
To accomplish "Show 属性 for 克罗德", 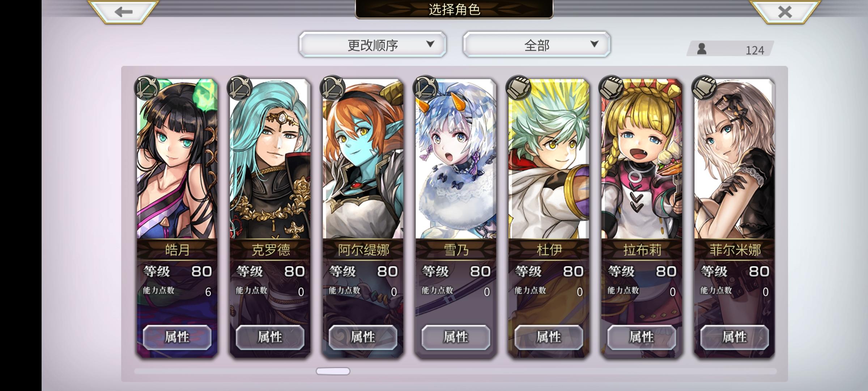I will [270, 337].
